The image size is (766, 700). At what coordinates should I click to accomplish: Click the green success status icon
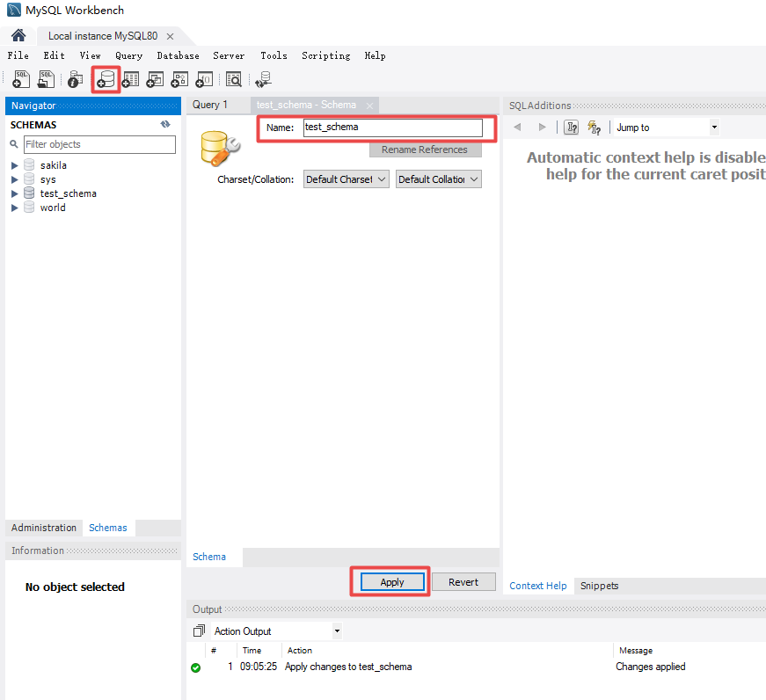[196, 667]
